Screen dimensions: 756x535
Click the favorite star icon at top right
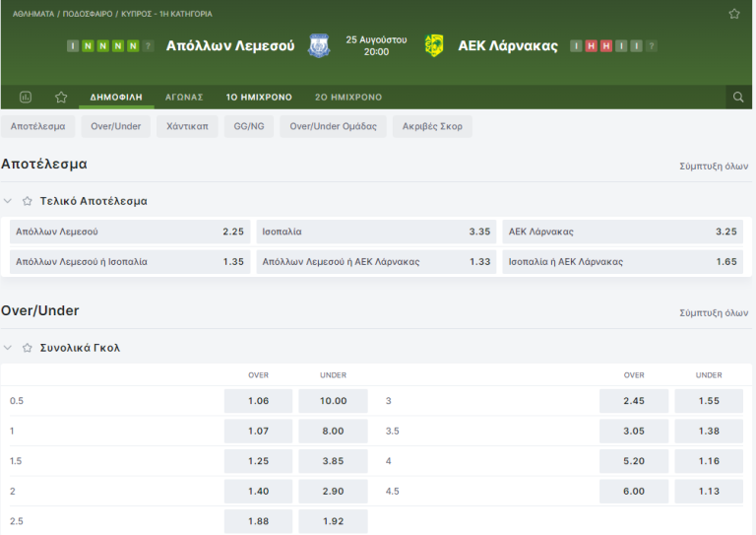pyautogui.click(x=733, y=14)
